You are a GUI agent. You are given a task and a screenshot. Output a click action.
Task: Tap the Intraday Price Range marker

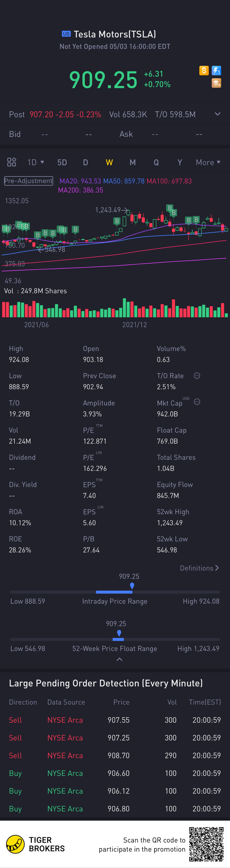[132, 586]
